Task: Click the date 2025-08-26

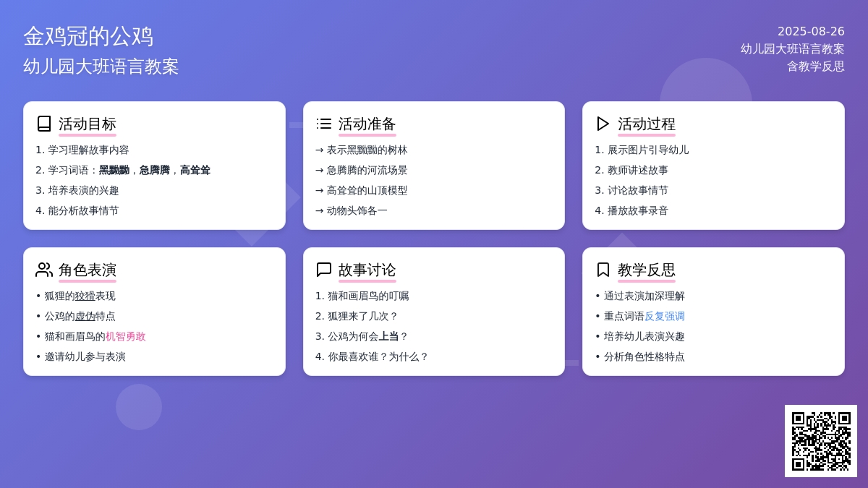Action: pos(811,32)
